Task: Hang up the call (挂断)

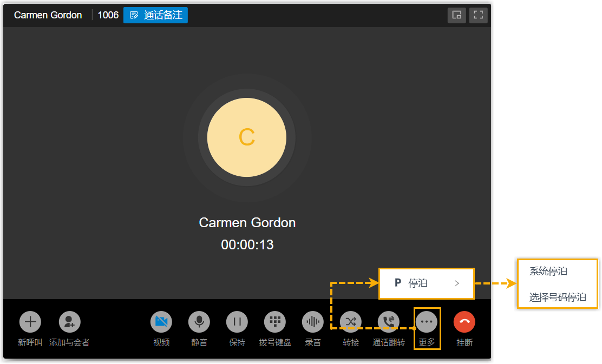Action: (464, 322)
